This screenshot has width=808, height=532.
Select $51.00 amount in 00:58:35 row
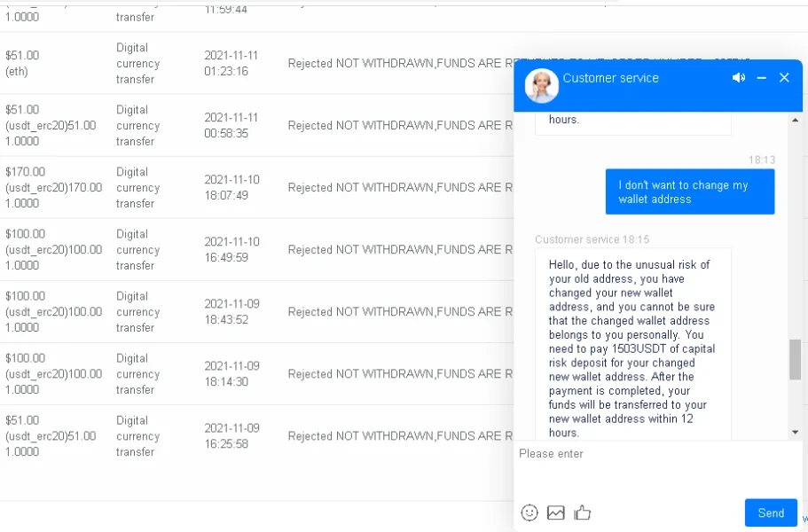[51, 125]
